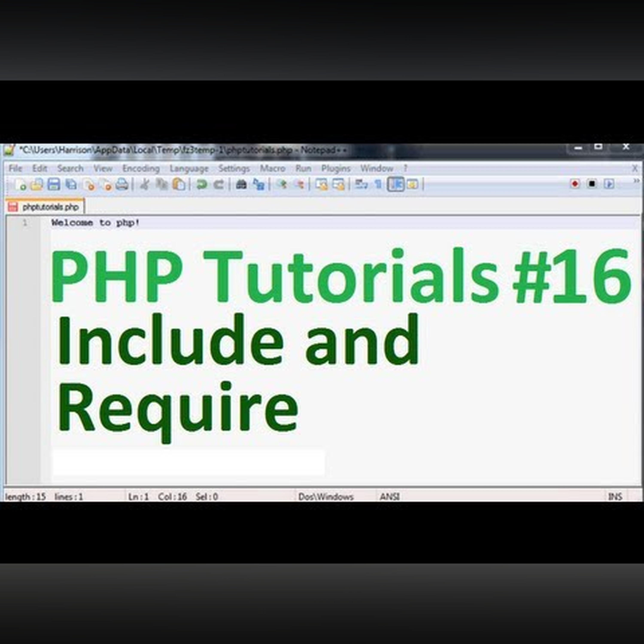Click the Zoom In toolbar icon
This screenshot has width=644, height=644.
coord(282,184)
